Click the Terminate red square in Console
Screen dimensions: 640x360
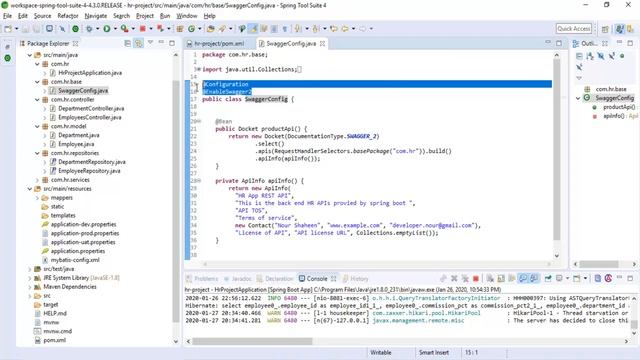[x=476, y=279]
